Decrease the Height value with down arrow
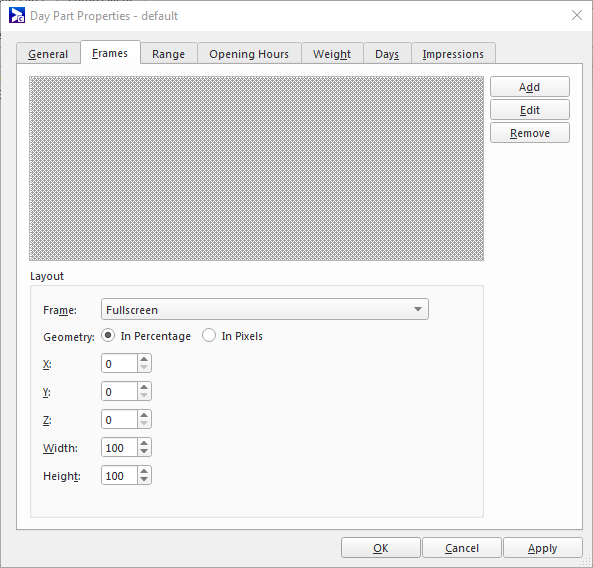 pos(144,480)
